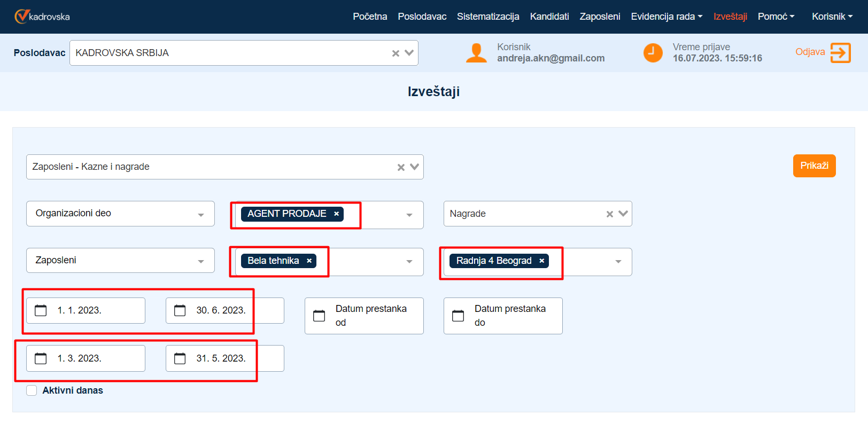Remove the AGENT PRODAJE tag

click(336, 214)
